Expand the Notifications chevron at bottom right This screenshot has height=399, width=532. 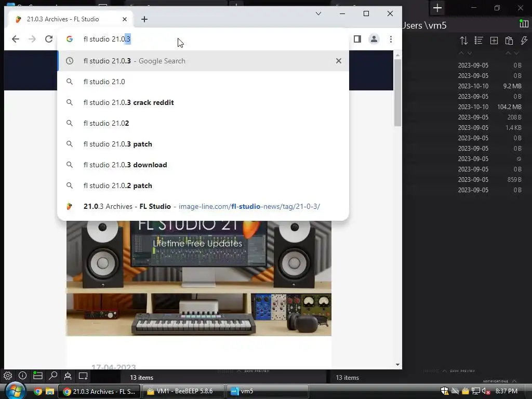(514, 381)
